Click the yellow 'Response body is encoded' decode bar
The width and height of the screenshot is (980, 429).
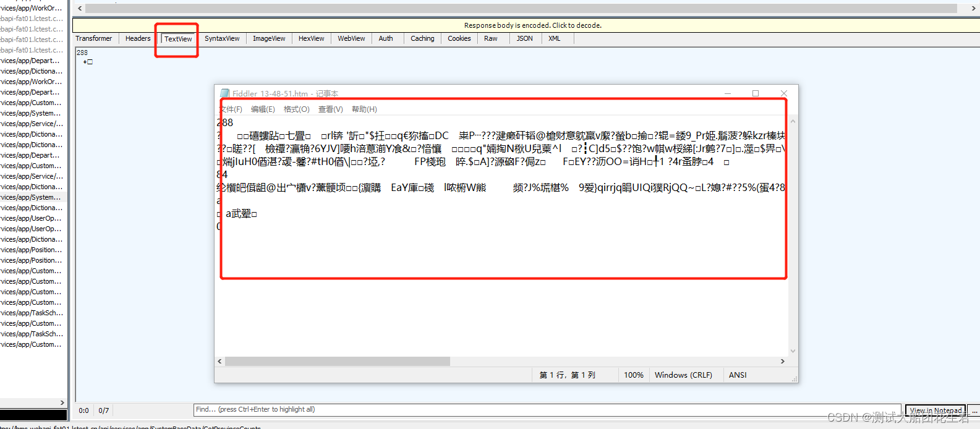pos(526,25)
